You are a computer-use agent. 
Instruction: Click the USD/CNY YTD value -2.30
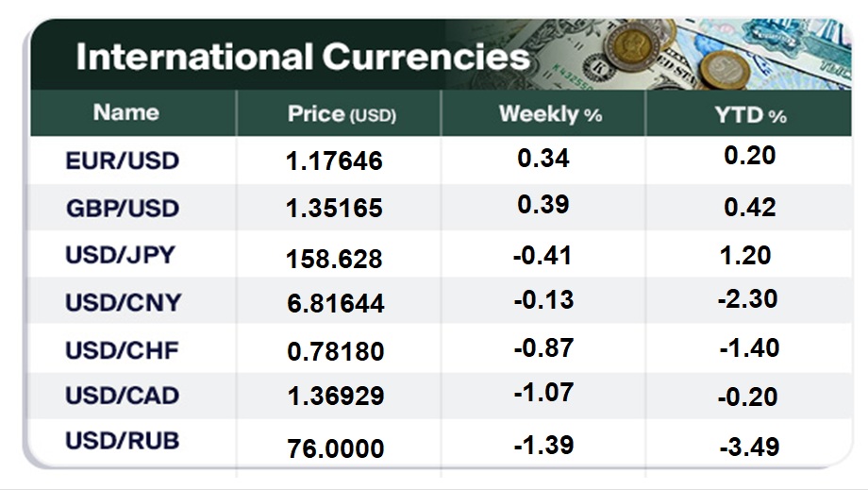(745, 299)
